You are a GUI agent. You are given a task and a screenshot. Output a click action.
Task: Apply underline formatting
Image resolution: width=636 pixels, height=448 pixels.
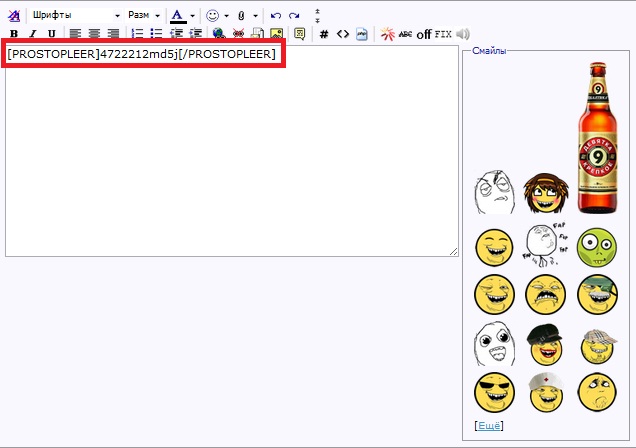(51, 34)
